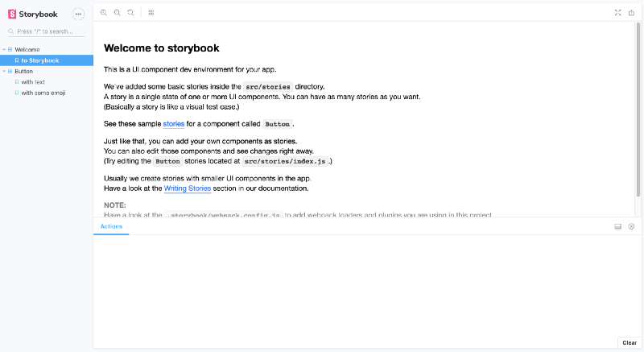The height and width of the screenshot is (352, 644).
Task: Click the 'NOTE:' label
Action: point(115,205)
